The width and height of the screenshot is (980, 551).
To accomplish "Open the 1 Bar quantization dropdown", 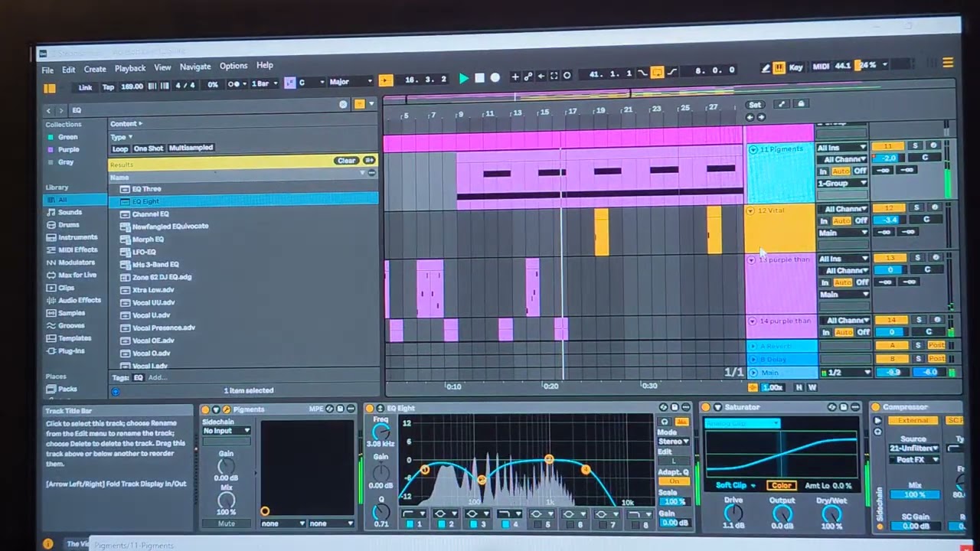I will point(264,83).
